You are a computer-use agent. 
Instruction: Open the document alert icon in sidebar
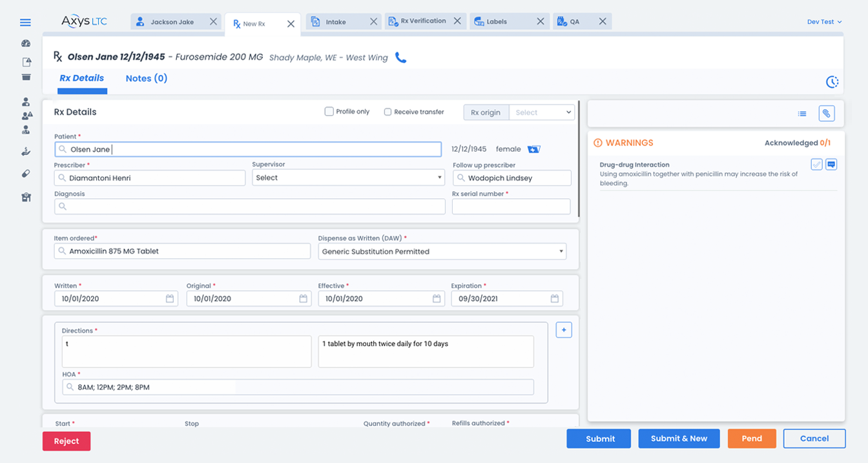pos(26,62)
